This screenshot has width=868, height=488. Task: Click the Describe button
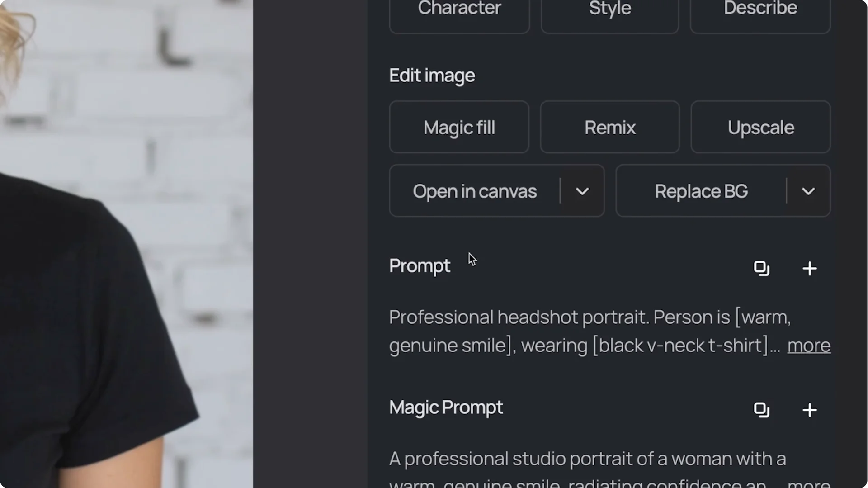(760, 10)
